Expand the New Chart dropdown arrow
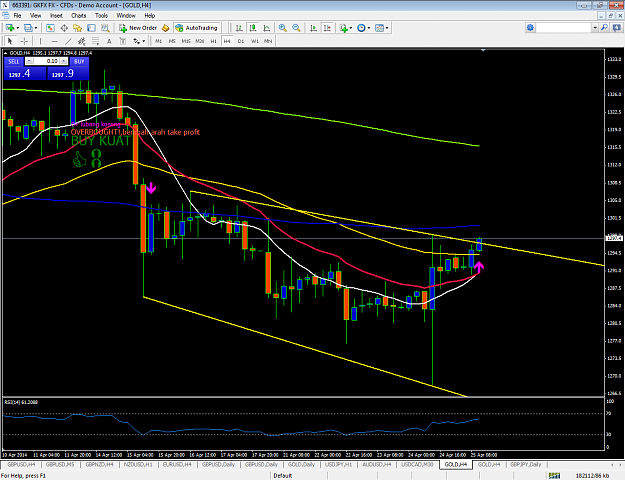 coord(18,28)
